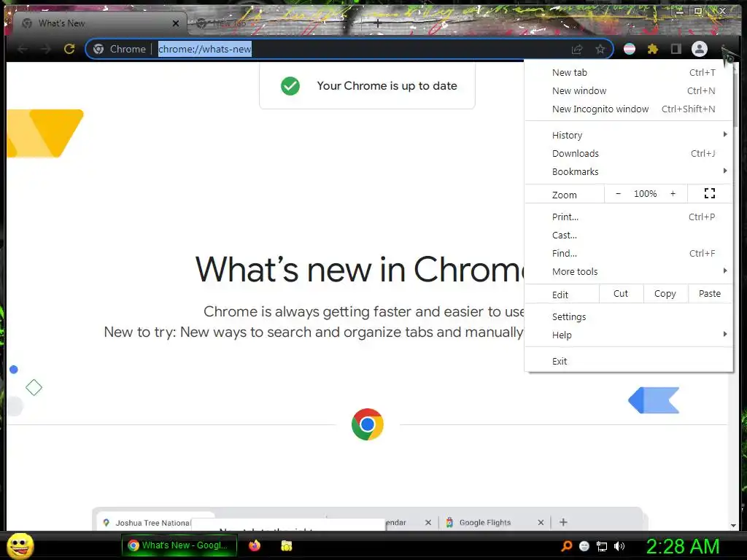This screenshot has height=560, width=747.
Task: Click the network tray icon
Action: point(602,546)
